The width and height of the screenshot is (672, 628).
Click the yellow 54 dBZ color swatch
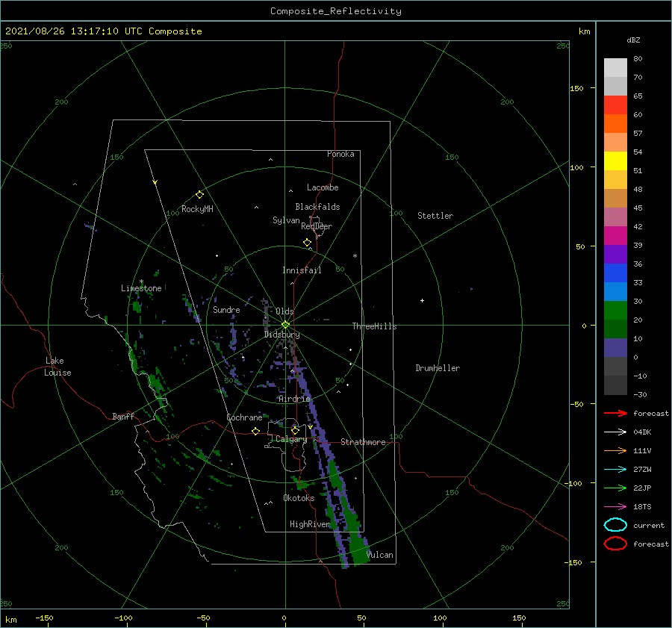(615, 161)
